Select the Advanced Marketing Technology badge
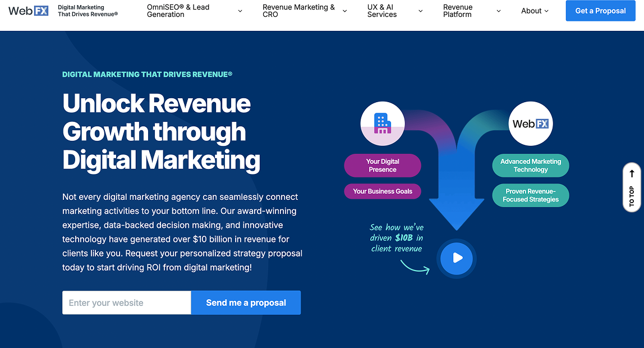The image size is (644, 348). click(530, 165)
